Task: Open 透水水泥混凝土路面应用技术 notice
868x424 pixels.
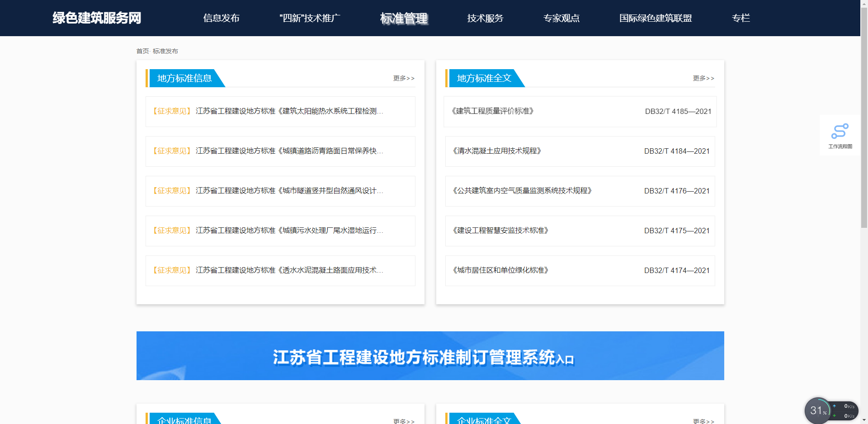Action: [x=280, y=270]
